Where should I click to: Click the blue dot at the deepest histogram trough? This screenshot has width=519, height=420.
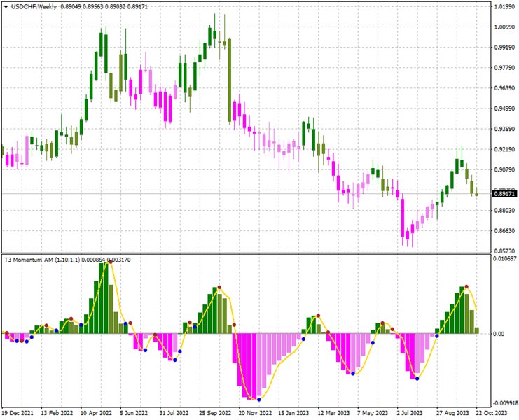(259, 400)
